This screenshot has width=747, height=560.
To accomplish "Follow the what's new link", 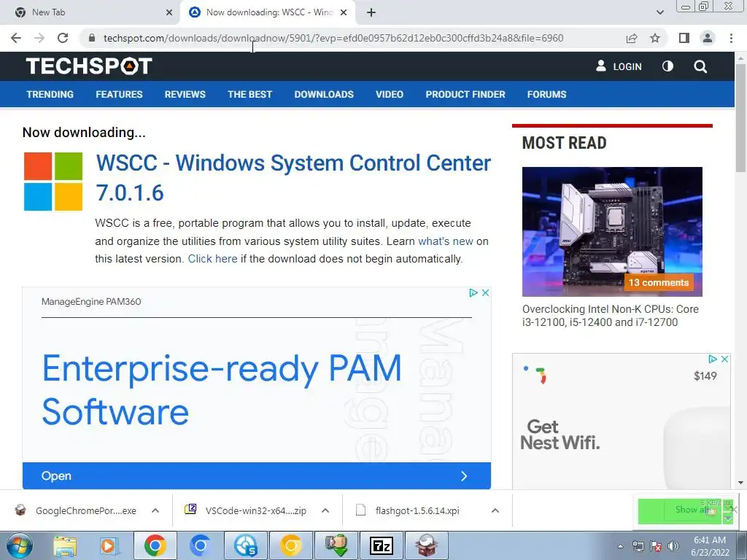I will (x=446, y=241).
